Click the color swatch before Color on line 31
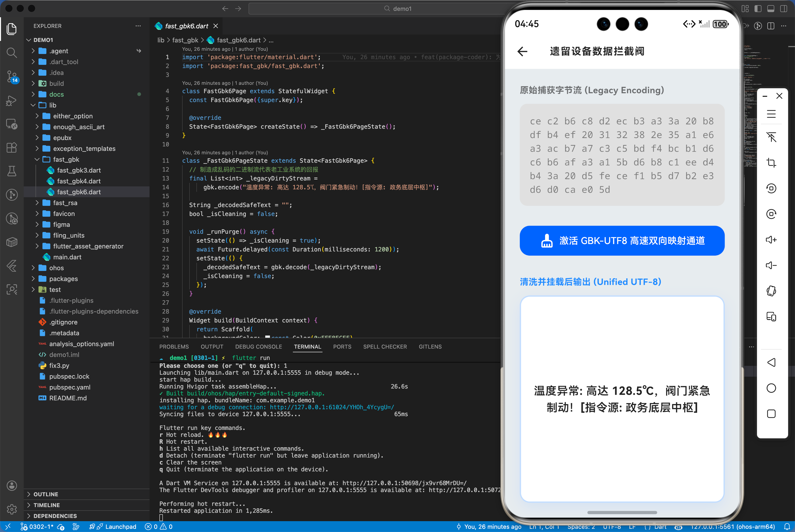The height and width of the screenshot is (532, 795). coord(268,337)
